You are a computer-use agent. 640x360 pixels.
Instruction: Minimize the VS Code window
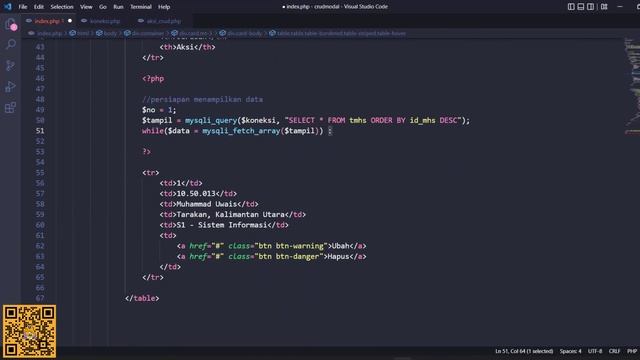pyautogui.click(x=620, y=7)
